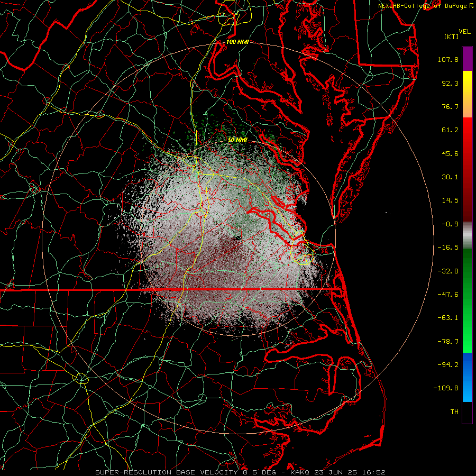Click the gray near-zero segment of the color bar

[x=467, y=235]
